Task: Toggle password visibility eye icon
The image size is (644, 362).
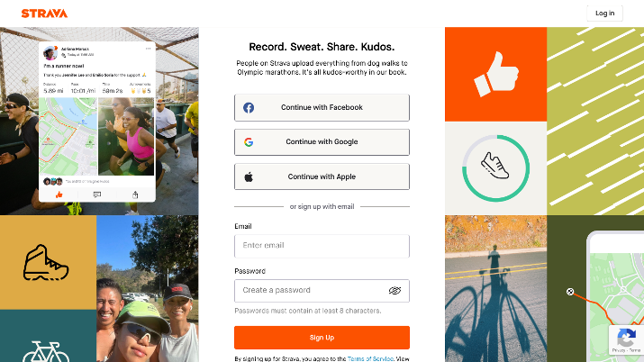Action: pos(395,291)
